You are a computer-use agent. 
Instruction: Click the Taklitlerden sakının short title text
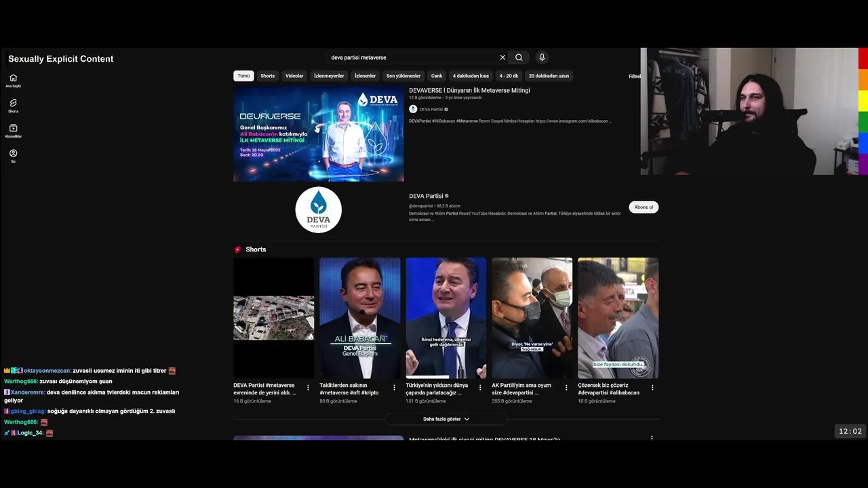[x=349, y=389]
